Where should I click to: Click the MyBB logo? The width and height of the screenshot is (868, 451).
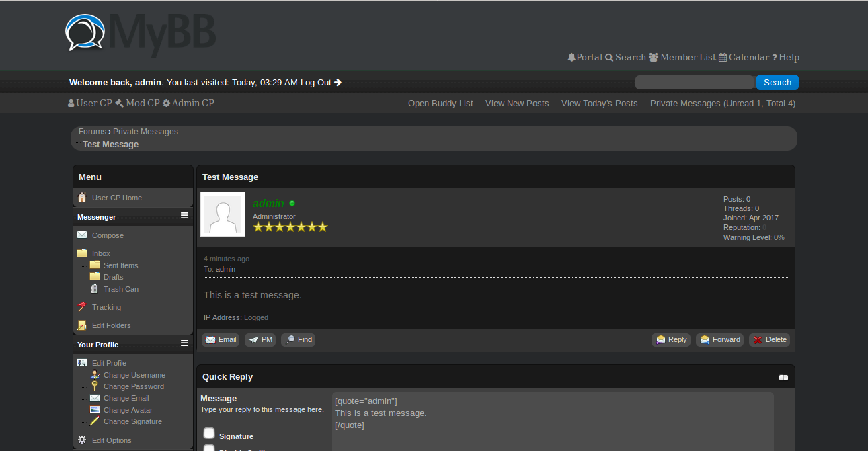[141, 35]
